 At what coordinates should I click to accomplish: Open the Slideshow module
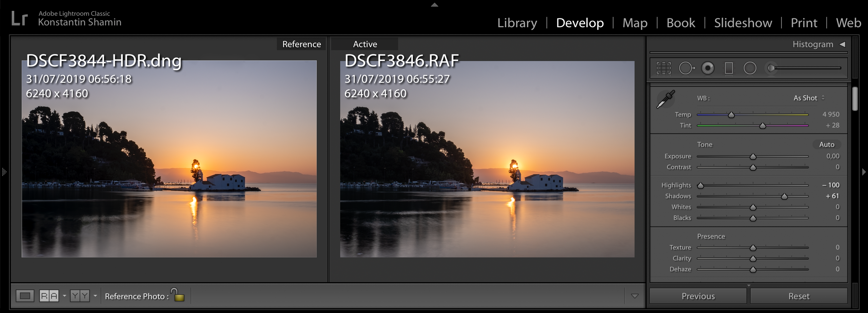[x=743, y=23]
